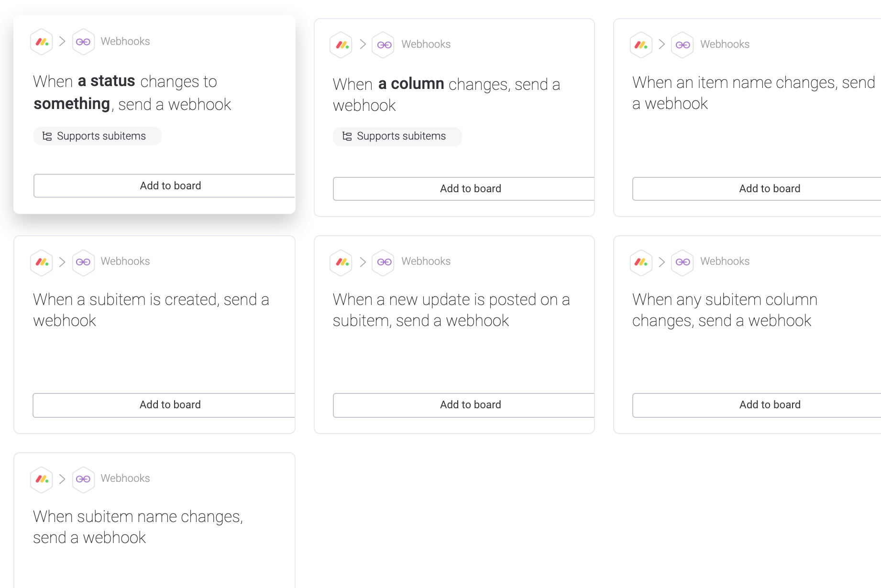Click the monday.com logo icon on the status card
This screenshot has height=588, width=881.
pos(41,42)
